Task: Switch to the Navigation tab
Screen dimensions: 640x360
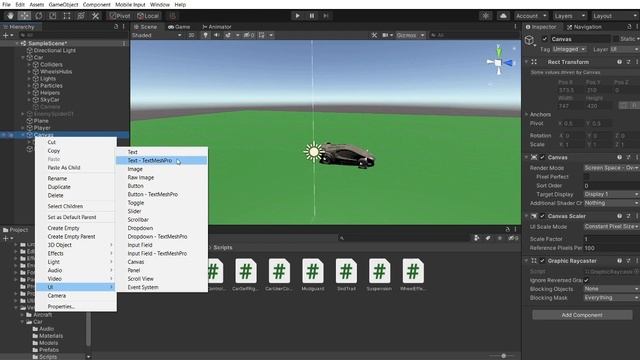Action: click(x=584, y=27)
